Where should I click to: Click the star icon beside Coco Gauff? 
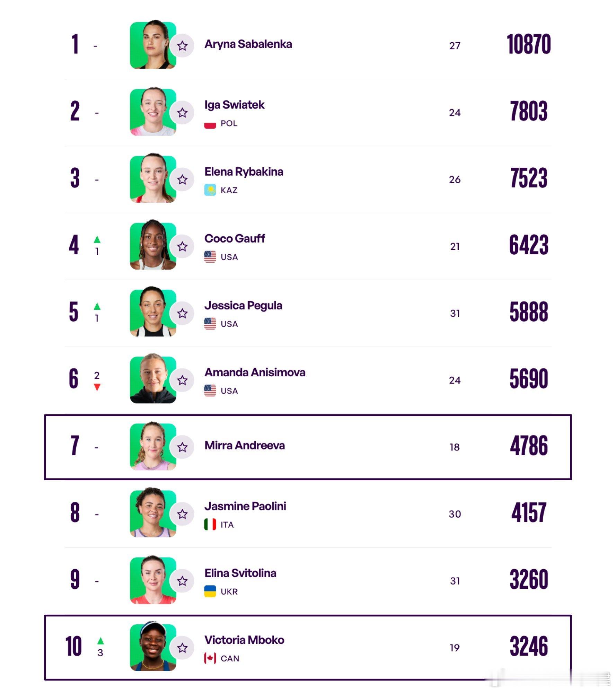point(182,246)
